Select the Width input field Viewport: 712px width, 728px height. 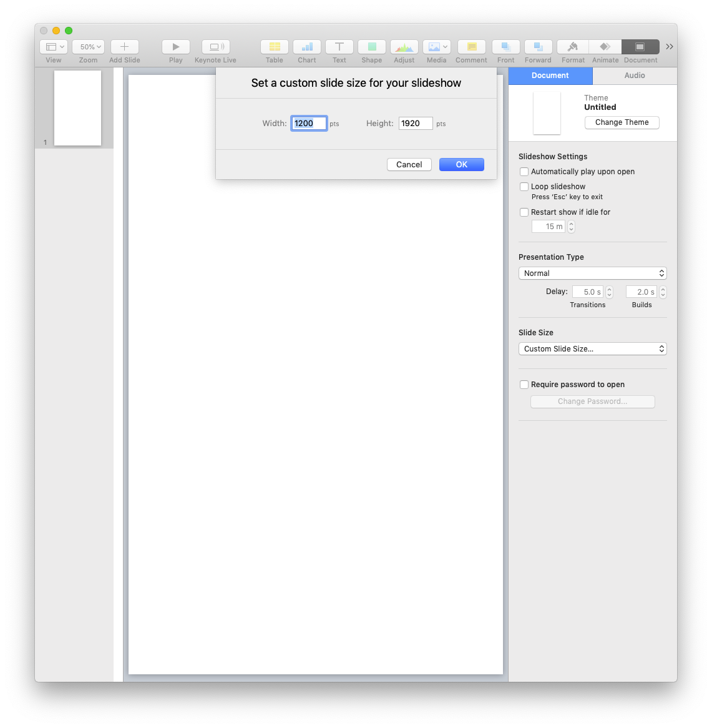[x=308, y=123]
